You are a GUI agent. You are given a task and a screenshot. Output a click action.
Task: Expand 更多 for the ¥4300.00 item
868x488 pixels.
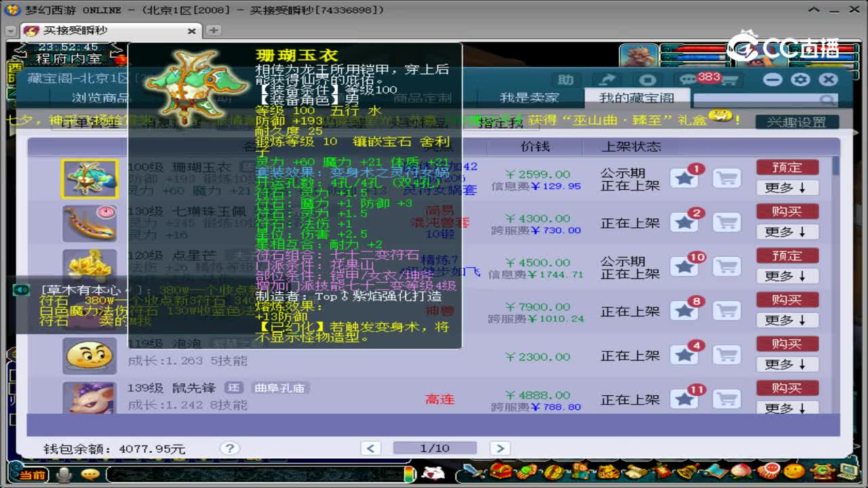pos(787,232)
